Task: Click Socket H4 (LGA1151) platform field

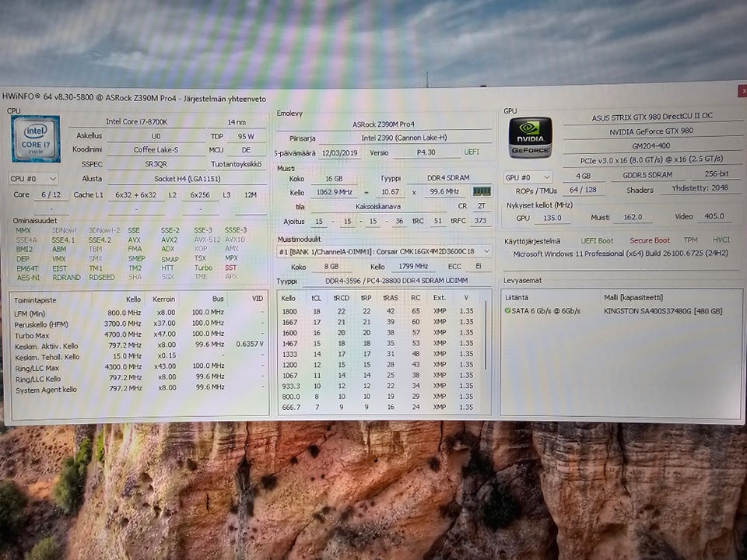Action: [x=187, y=179]
